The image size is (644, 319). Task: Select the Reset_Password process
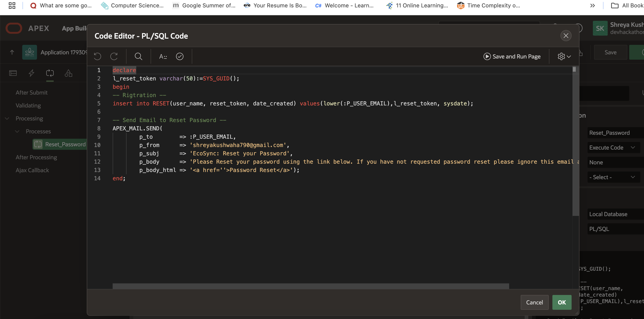point(65,144)
